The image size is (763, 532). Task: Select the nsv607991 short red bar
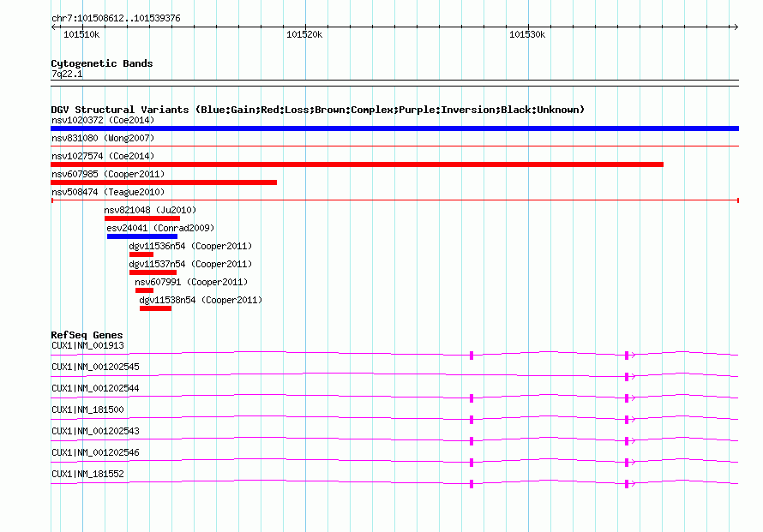[145, 290]
